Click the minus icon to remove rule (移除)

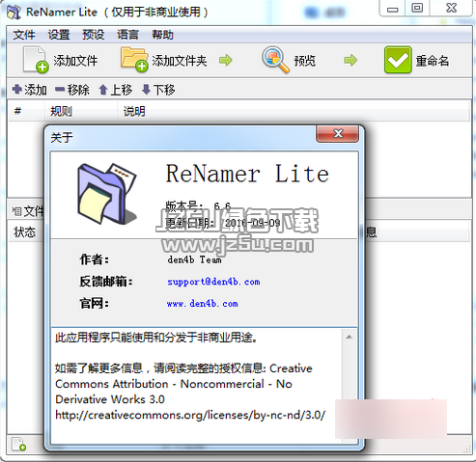click(60, 89)
